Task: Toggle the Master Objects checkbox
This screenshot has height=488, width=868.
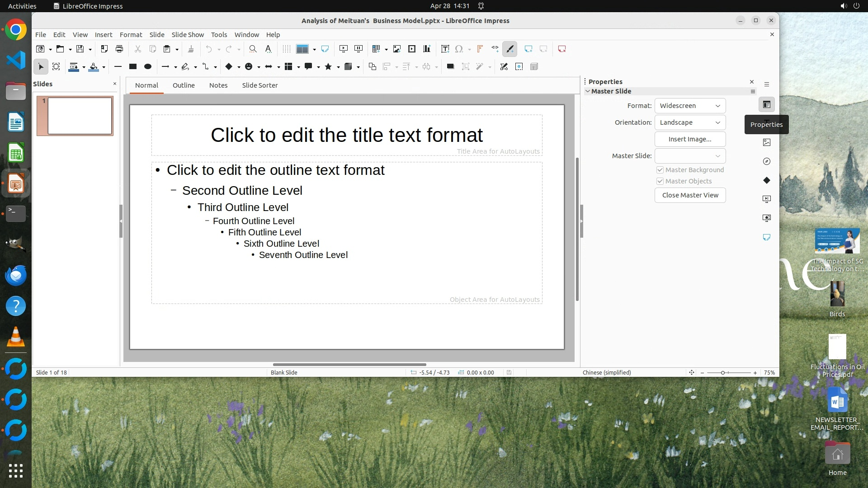Action: [660, 181]
